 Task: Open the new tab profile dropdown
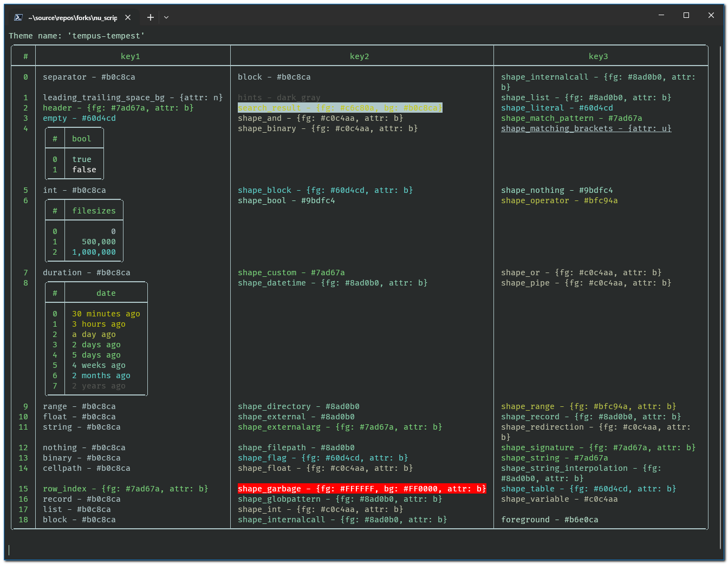pos(166,17)
